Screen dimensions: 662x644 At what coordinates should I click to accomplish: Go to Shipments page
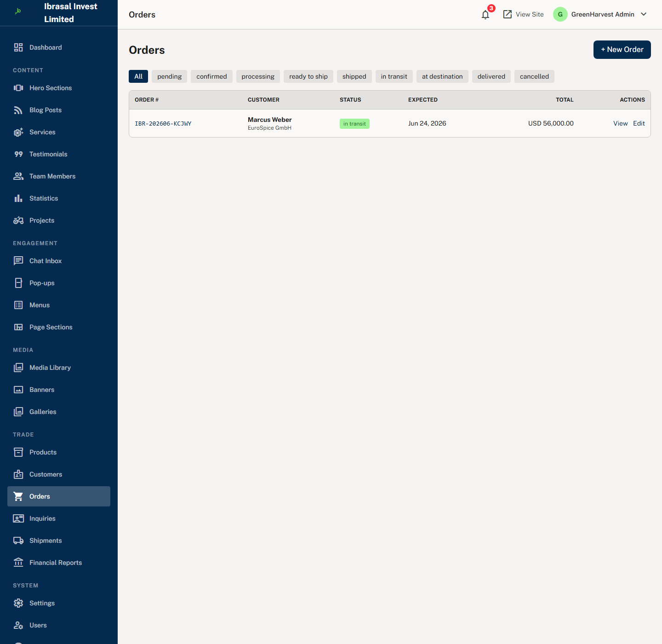(x=59, y=540)
